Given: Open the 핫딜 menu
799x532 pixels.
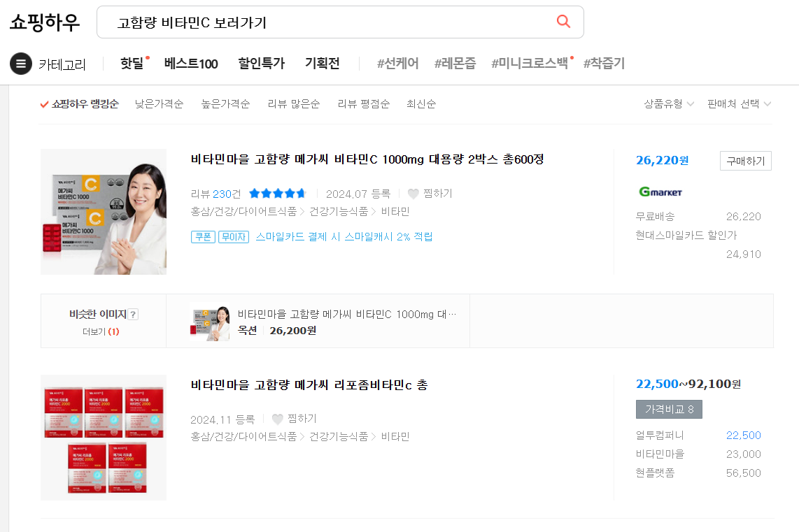Looking at the screenshot, I should point(132,64).
